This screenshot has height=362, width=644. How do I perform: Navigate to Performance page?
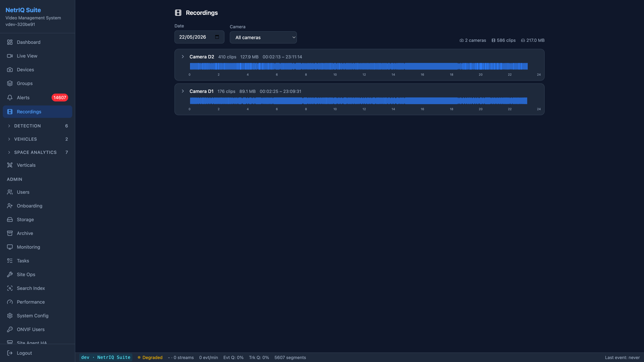(37, 302)
